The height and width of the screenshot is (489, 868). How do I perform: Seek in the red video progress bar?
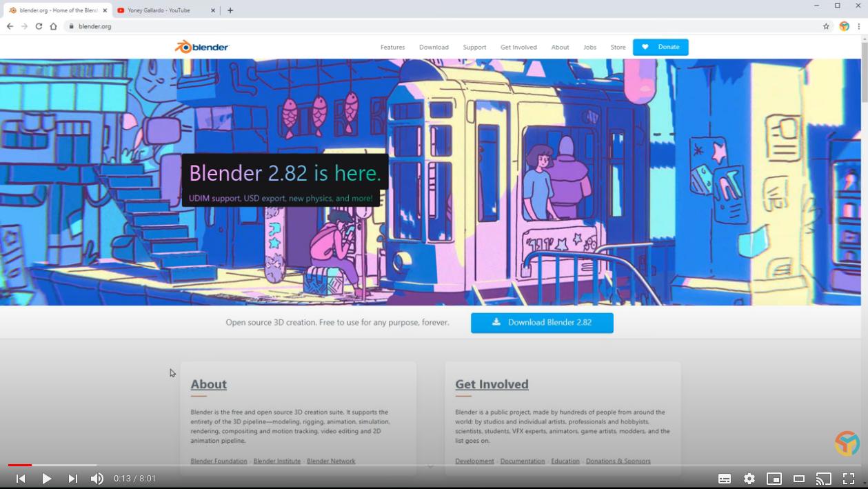pyautogui.click(x=434, y=465)
